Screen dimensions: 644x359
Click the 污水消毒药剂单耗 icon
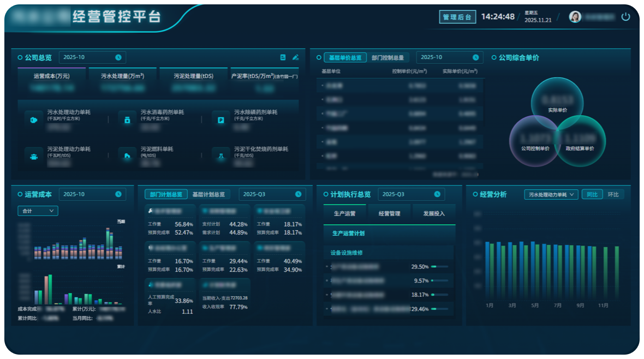pos(127,120)
